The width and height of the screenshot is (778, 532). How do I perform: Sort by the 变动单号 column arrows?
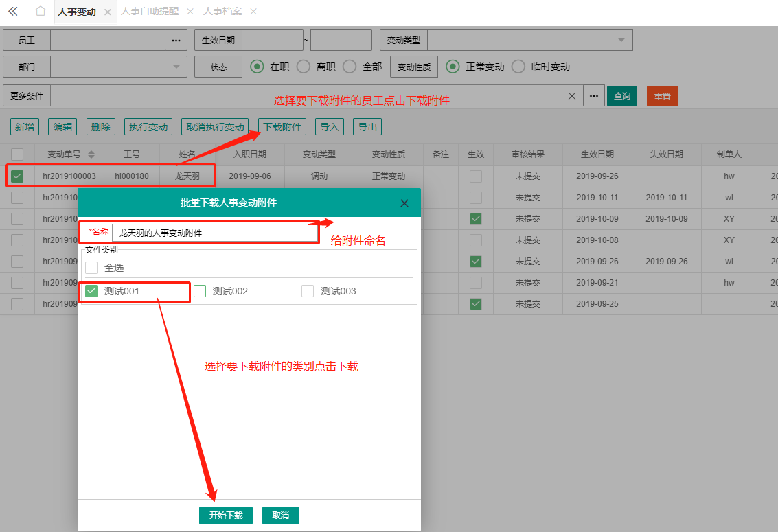click(91, 154)
